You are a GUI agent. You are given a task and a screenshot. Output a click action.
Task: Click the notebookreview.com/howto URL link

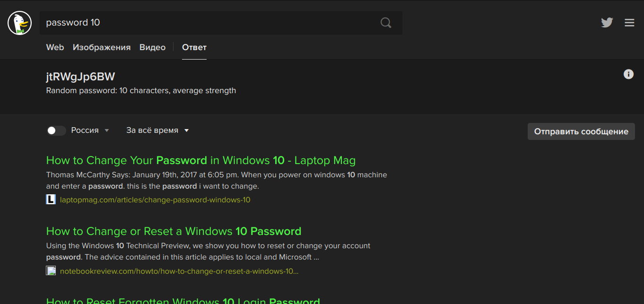click(179, 271)
